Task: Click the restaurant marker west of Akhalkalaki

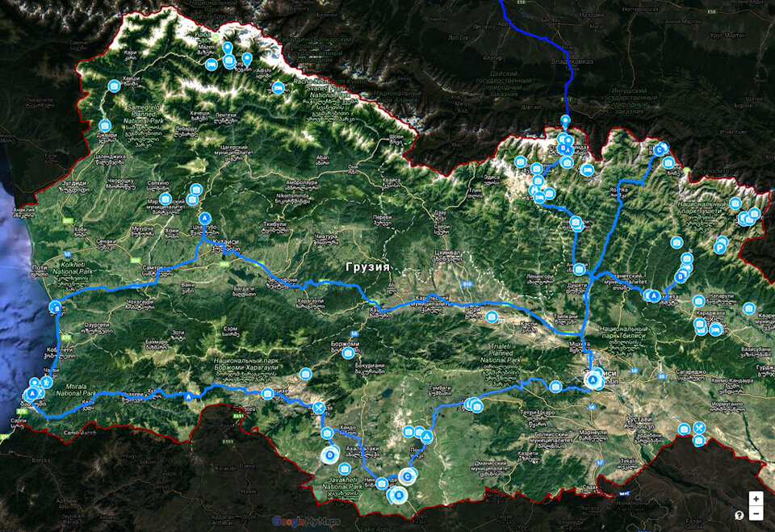Action: (x=319, y=408)
